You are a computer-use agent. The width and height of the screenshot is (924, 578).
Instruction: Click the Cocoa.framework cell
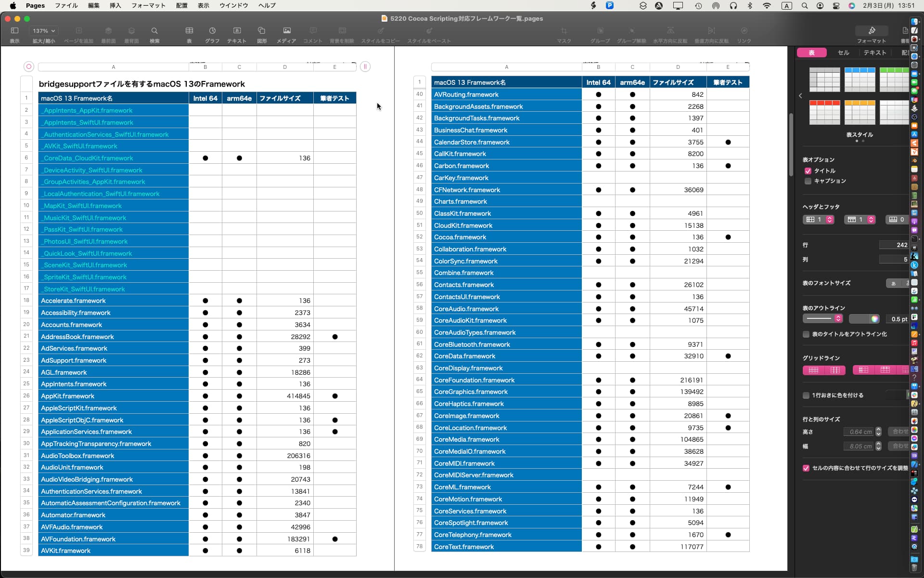506,237
